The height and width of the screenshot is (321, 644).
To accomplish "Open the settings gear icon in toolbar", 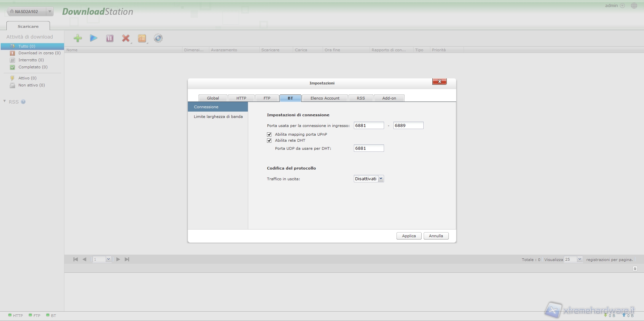I will point(158,38).
